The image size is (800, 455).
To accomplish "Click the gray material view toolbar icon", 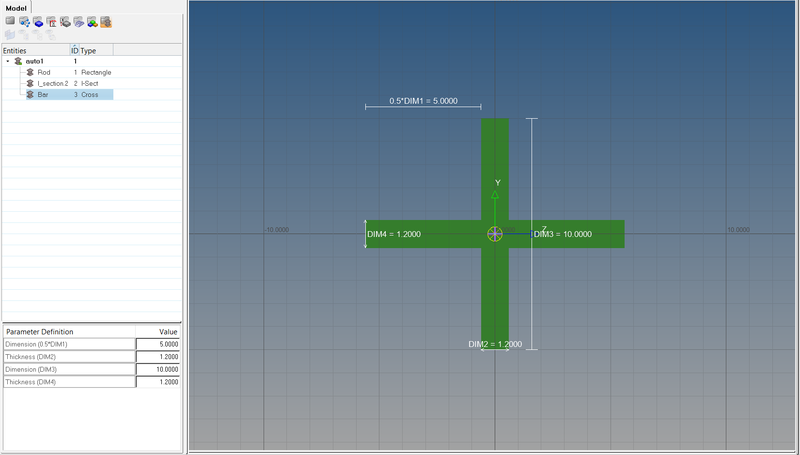I will [x=65, y=21].
